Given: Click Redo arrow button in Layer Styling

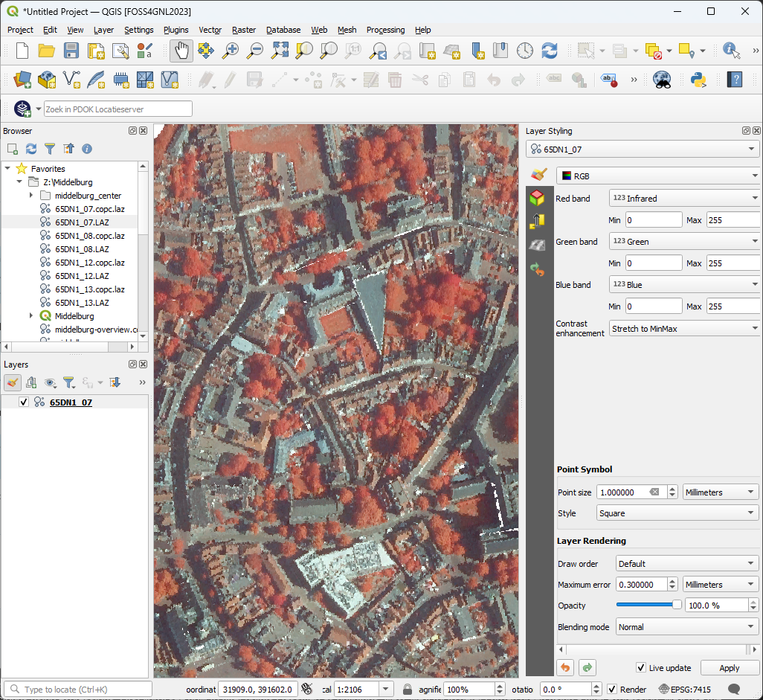Looking at the screenshot, I should coord(587,668).
